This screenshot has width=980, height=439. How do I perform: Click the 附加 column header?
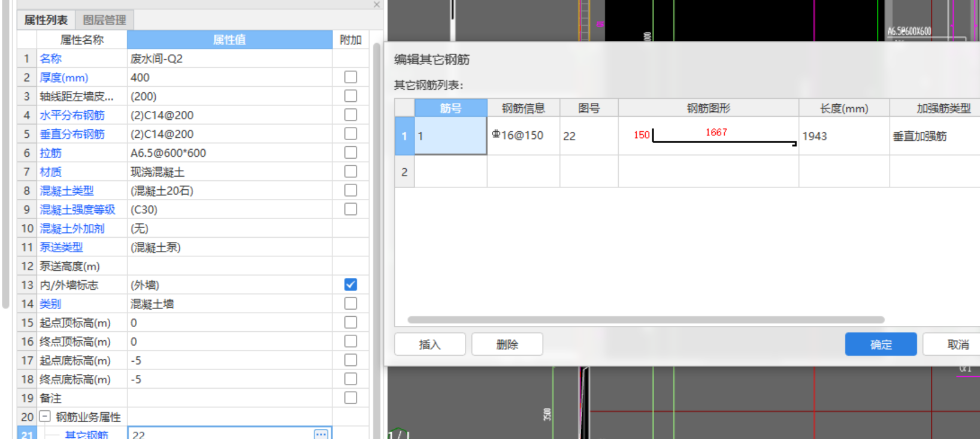click(x=350, y=40)
